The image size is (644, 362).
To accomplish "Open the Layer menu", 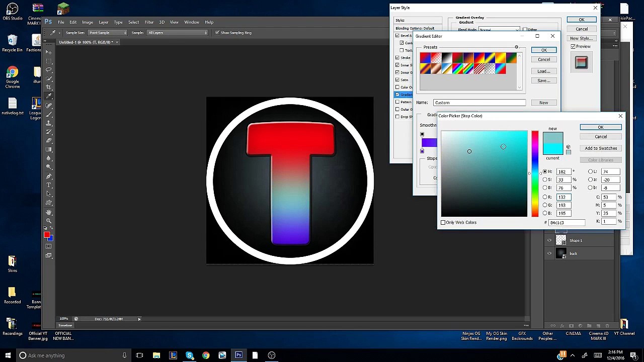I will click(x=104, y=22).
